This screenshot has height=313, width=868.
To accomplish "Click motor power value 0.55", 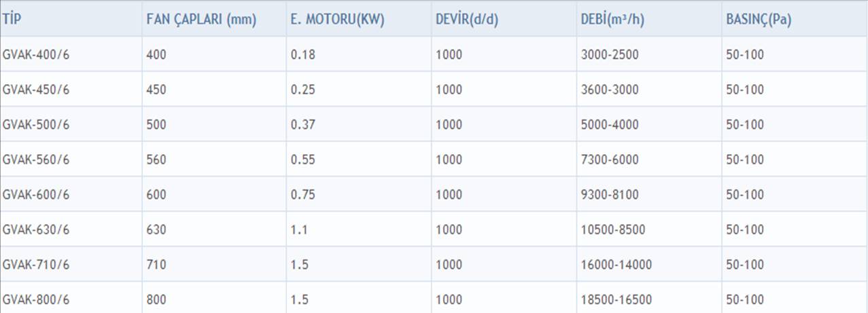I will coord(302,160).
